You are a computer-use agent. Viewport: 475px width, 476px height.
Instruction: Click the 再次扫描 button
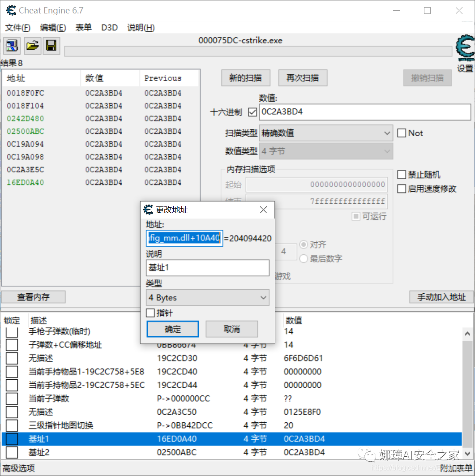point(303,78)
